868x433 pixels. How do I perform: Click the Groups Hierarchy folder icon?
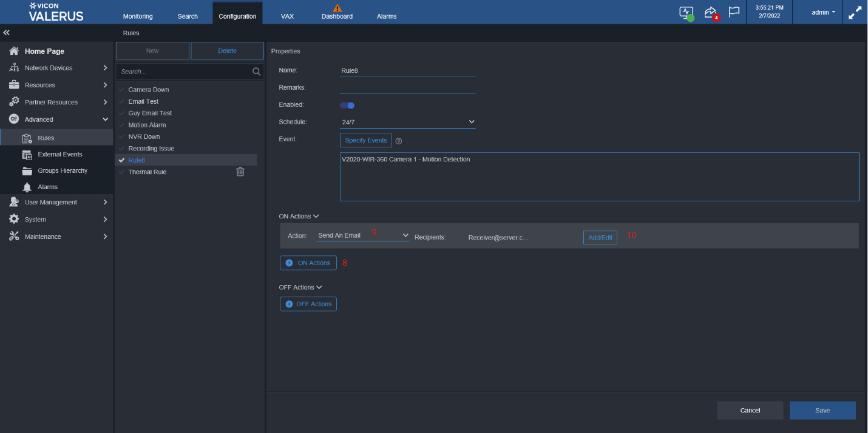coord(27,170)
